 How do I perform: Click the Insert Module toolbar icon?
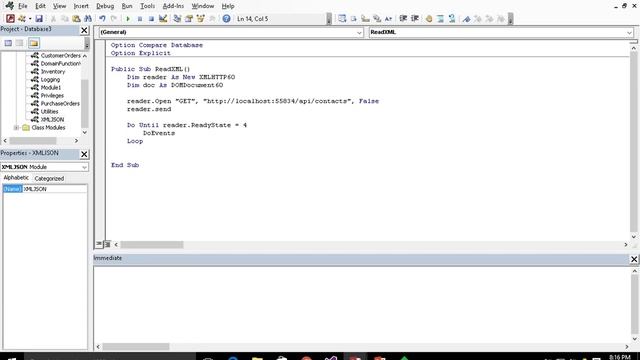tap(22, 18)
